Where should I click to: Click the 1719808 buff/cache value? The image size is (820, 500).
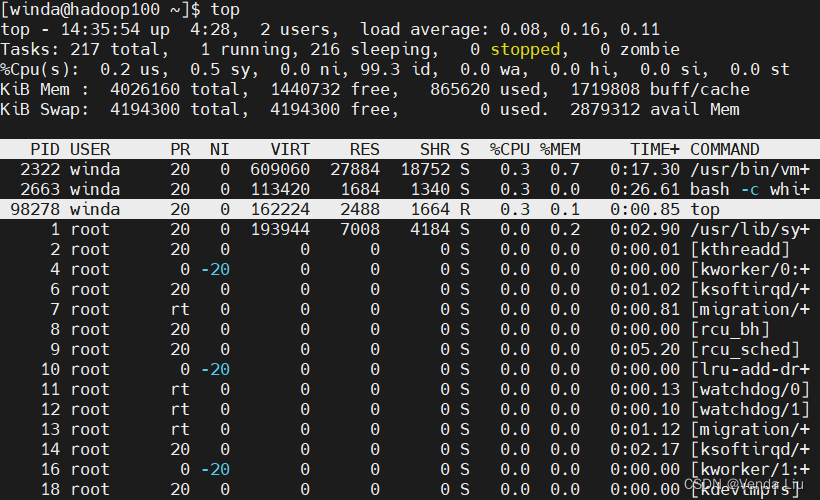coord(605,89)
